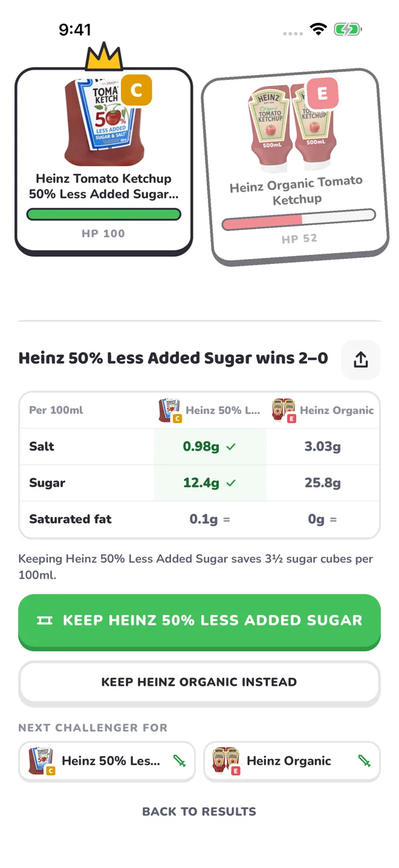Tap the Heinz 50% L... column header thumbnail
The width and height of the screenshot is (399, 868).
tap(170, 410)
